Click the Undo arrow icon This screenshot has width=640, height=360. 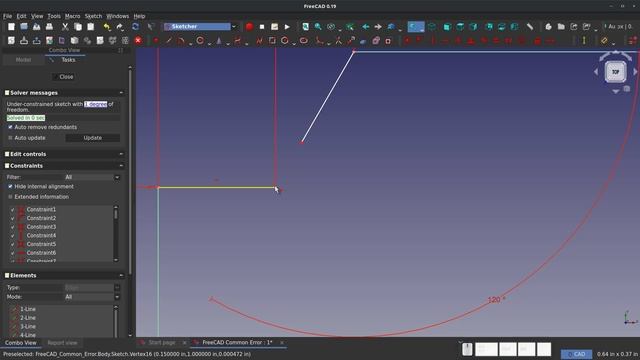pyautogui.click(x=107, y=27)
